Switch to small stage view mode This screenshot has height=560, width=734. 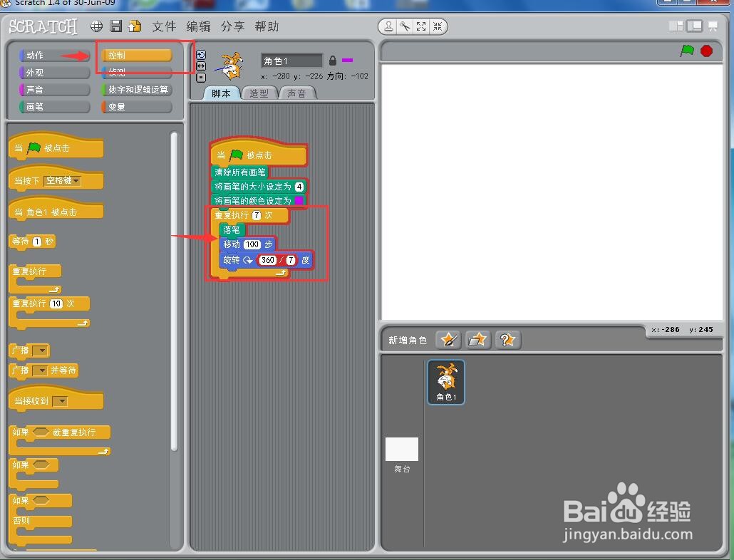pos(676,26)
